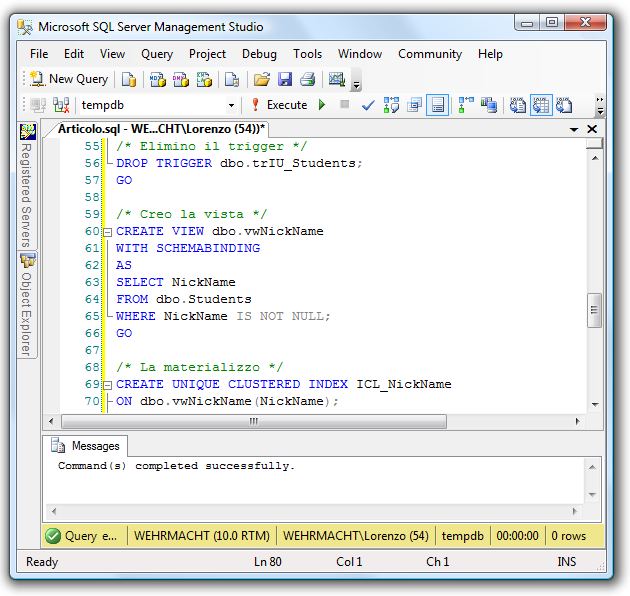Click the Open File folder icon
630x596 pixels.
pos(262,79)
